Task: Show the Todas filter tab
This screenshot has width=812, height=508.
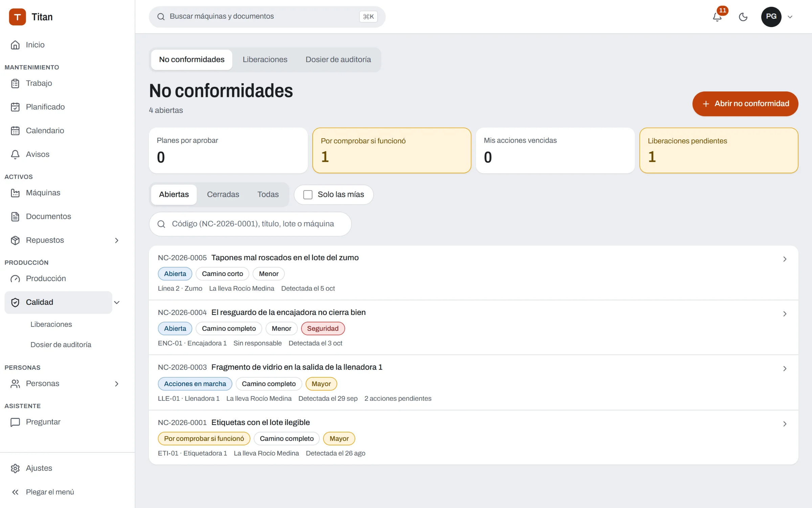Action: 268,194
